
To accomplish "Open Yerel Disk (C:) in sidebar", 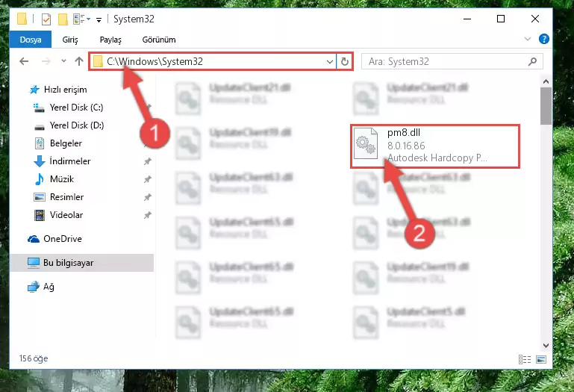I will (76, 108).
